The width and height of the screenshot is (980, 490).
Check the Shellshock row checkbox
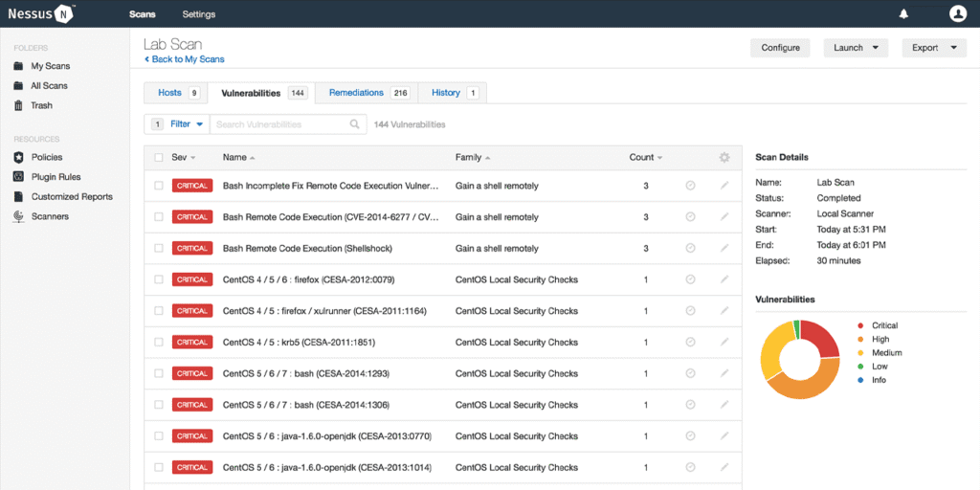(x=159, y=248)
